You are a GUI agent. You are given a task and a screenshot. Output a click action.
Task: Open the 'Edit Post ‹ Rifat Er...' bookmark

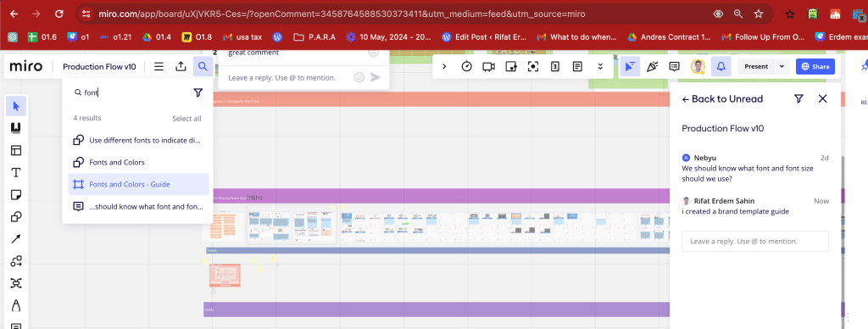[x=485, y=37]
